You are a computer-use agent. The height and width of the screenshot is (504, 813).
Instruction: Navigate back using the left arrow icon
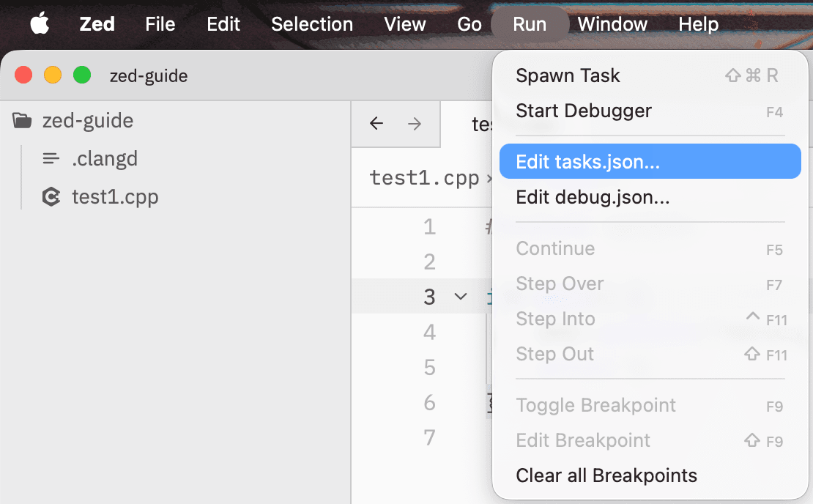click(x=376, y=123)
